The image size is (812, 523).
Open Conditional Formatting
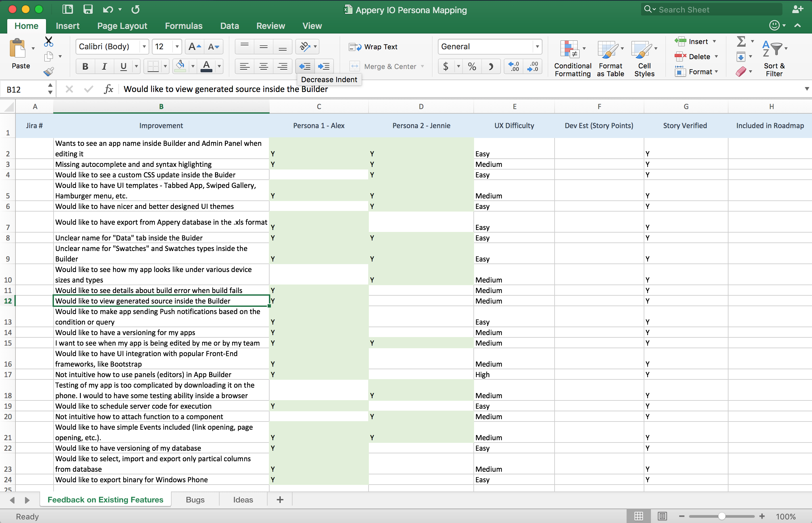pyautogui.click(x=573, y=58)
